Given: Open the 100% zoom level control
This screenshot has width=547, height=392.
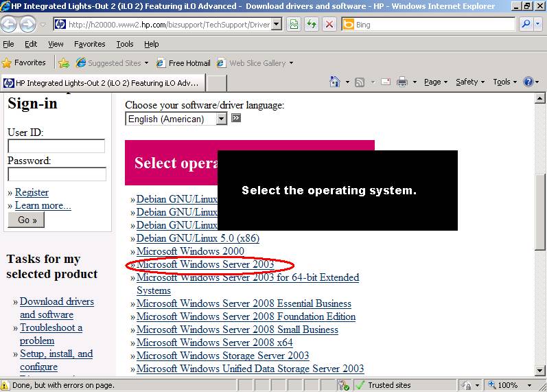Looking at the screenshot, I should coord(510,385).
